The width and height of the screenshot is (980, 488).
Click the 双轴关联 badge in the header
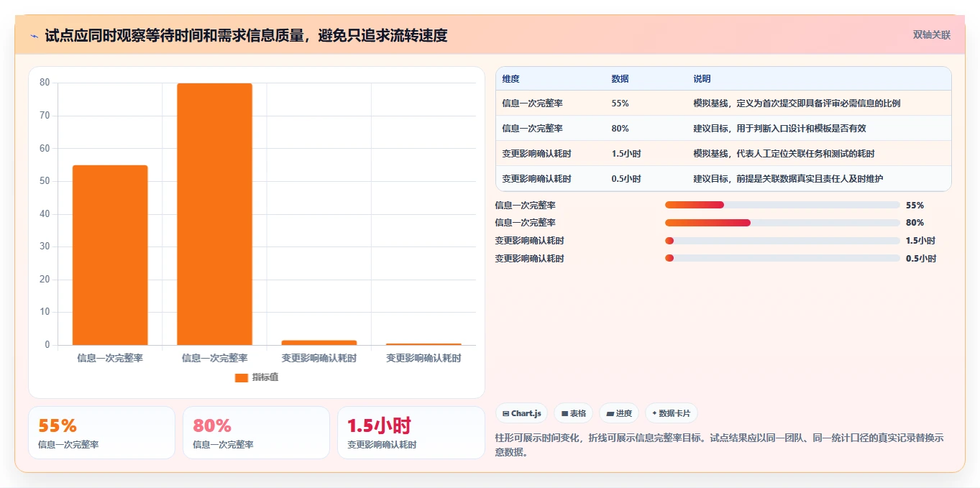[x=932, y=34]
